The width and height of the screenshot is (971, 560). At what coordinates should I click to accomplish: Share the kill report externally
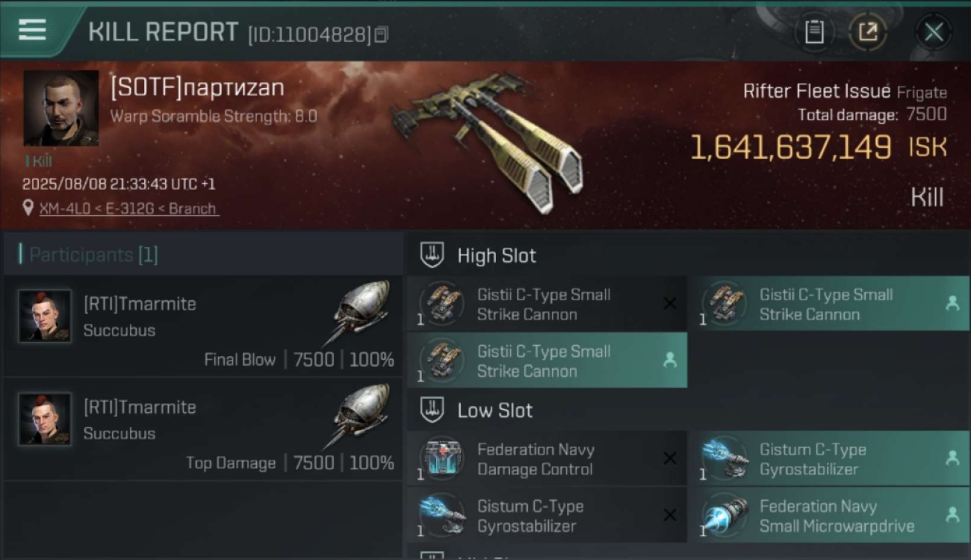coord(868,31)
